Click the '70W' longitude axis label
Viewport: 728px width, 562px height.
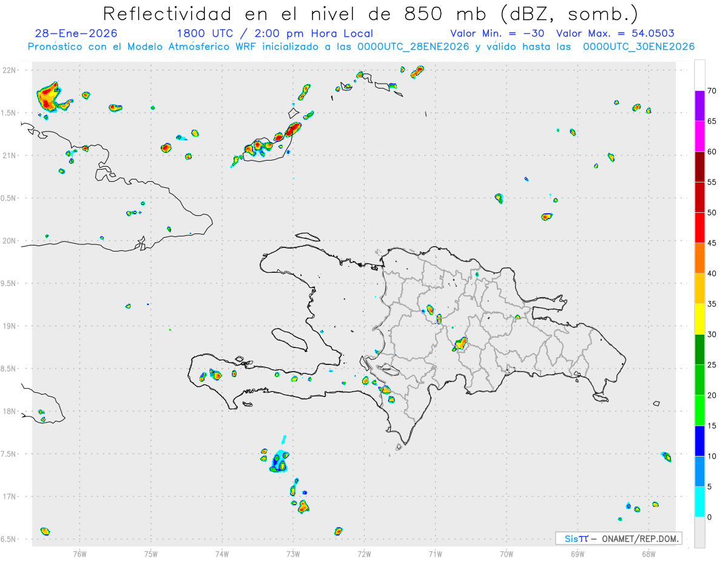pyautogui.click(x=507, y=554)
